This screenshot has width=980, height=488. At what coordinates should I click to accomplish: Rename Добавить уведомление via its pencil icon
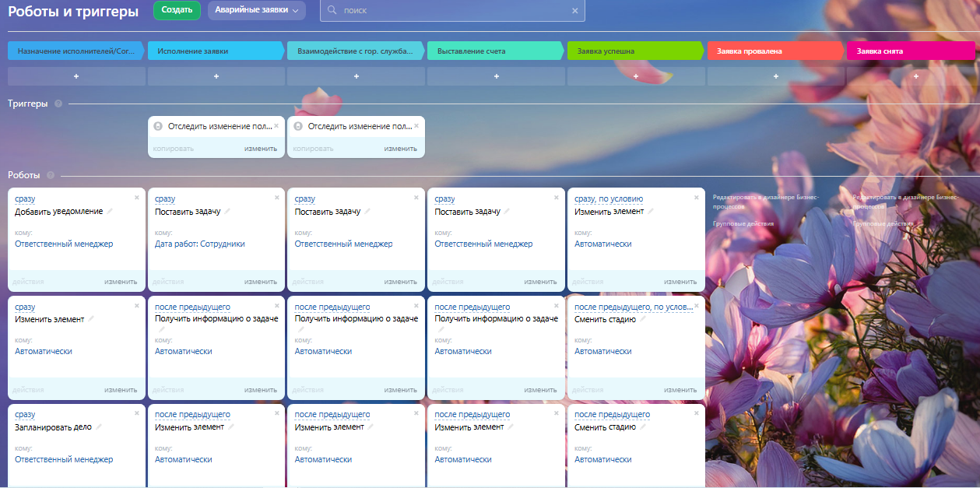pyautogui.click(x=110, y=212)
